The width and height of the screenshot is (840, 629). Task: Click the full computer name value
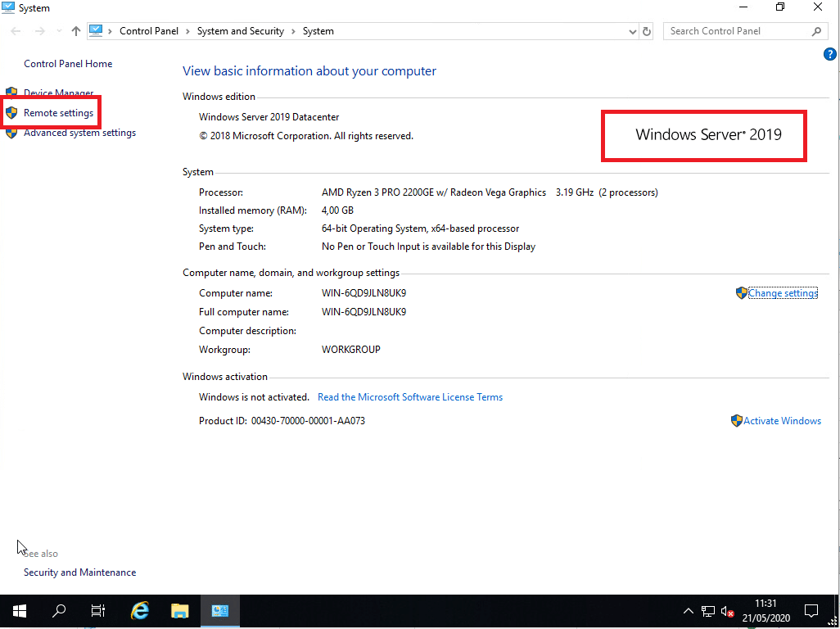[364, 312]
